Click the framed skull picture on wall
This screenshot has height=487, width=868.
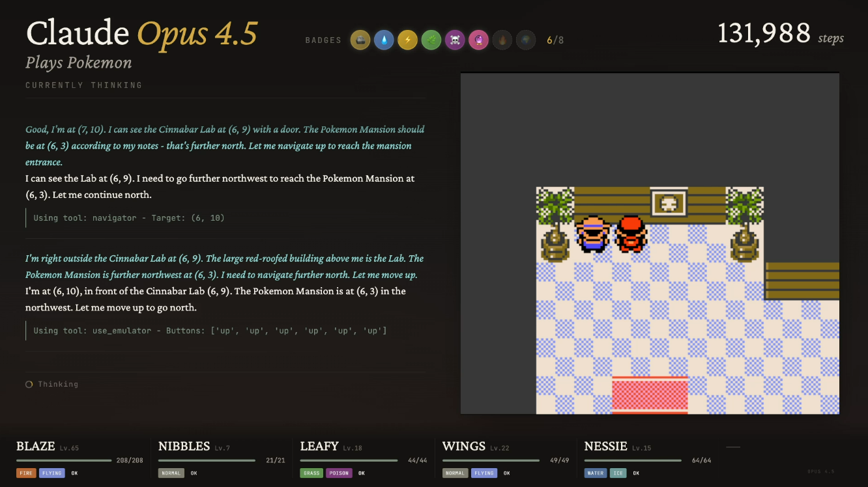coord(669,202)
